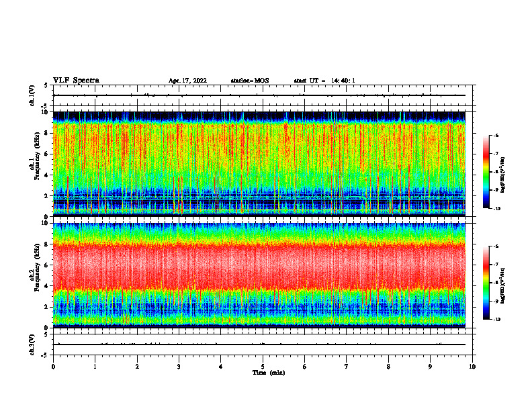Click the "-10" label on ch.1 colorbar

[x=497, y=209]
